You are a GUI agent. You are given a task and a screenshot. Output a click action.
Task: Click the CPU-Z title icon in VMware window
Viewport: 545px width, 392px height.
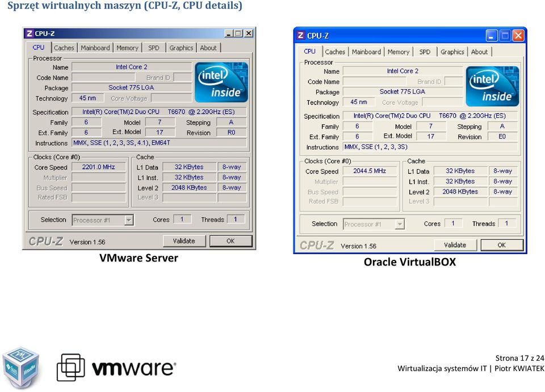pyautogui.click(x=29, y=33)
